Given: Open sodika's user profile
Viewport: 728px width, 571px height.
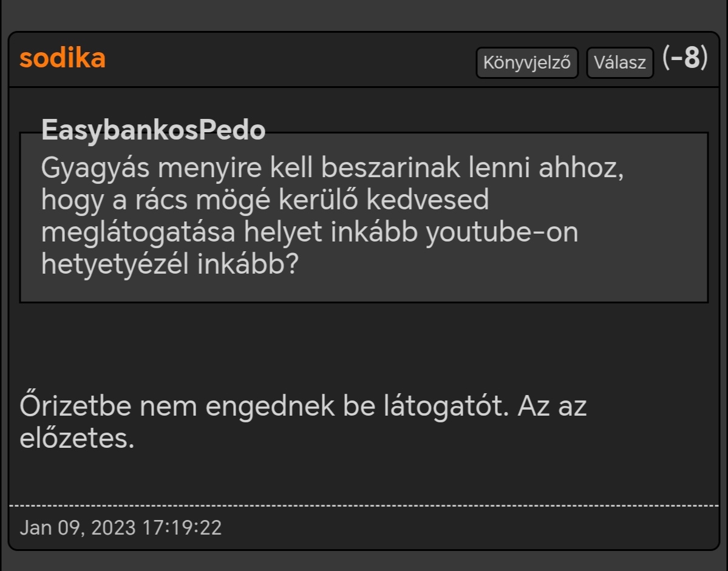Looking at the screenshot, I should pyautogui.click(x=63, y=58).
